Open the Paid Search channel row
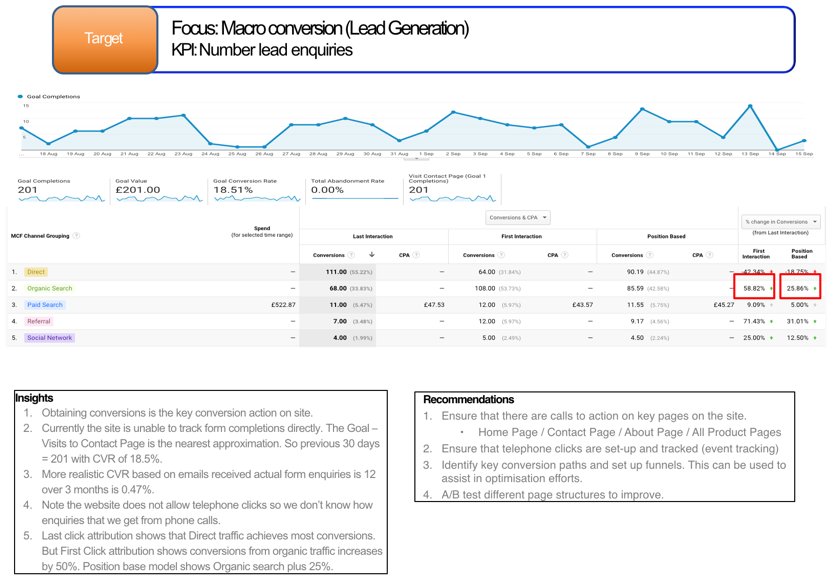Screen dimensions: 837x575 (x=45, y=305)
